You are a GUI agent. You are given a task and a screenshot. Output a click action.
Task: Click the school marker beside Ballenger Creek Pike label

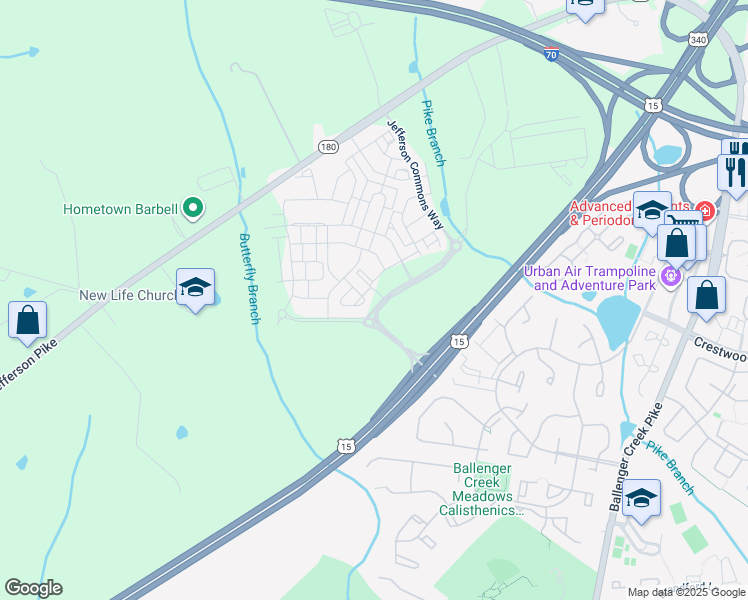641,499
